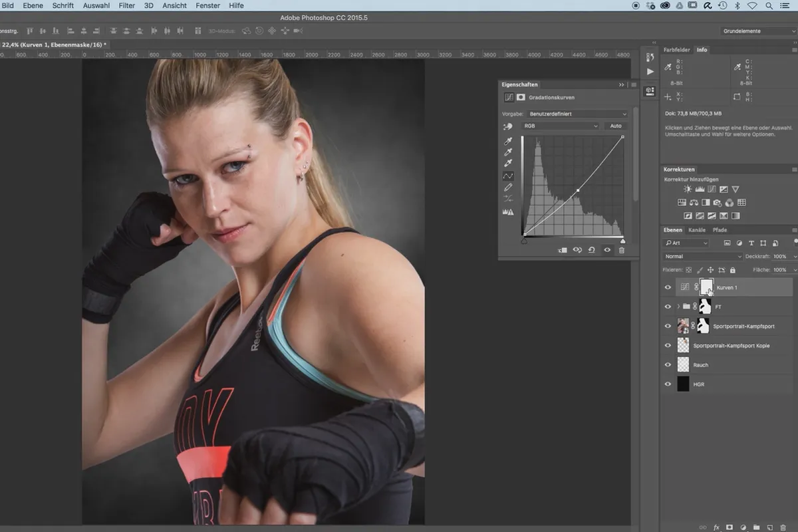
Task: Hide the Rauch layer
Action: click(668, 364)
